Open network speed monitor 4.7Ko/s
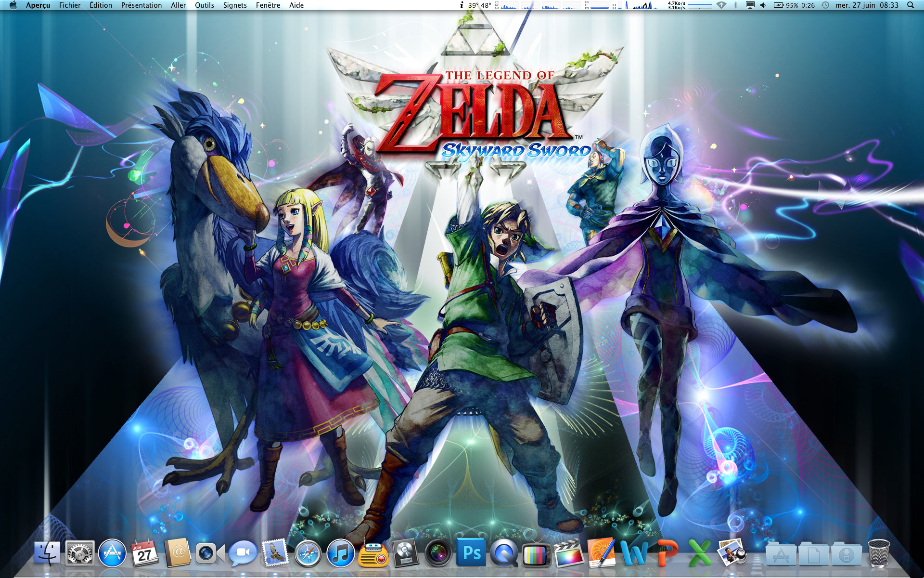924x578 pixels. (x=690, y=5)
